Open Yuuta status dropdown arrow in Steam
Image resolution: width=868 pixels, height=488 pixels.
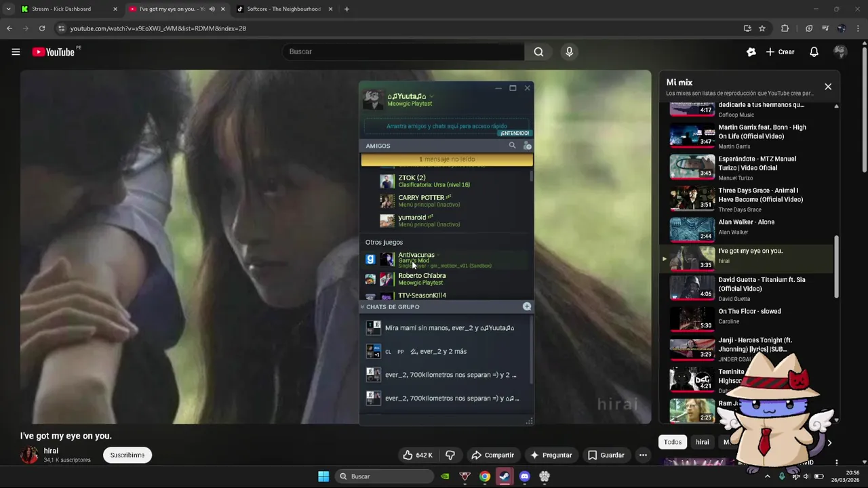click(x=431, y=96)
